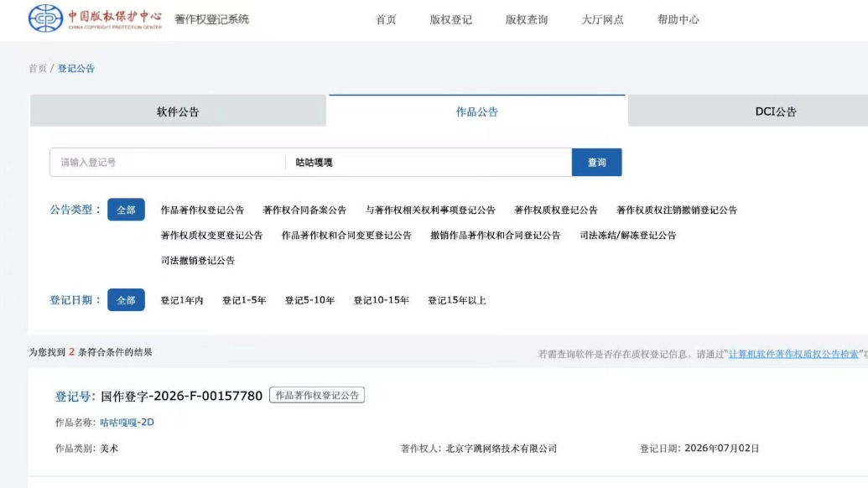Go to 大厅网点 navigation item
868x488 pixels.
click(x=602, y=20)
